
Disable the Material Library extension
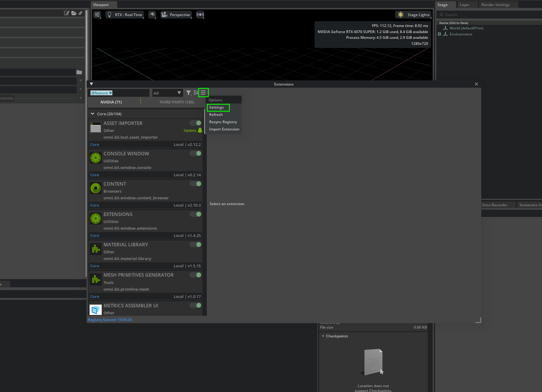(196, 244)
